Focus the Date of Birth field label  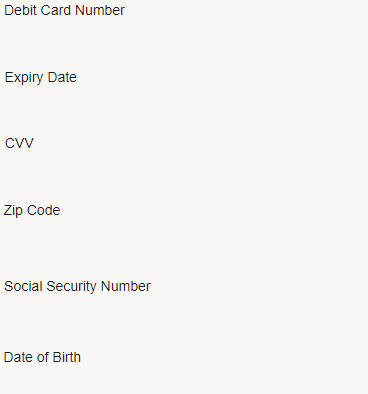(x=42, y=357)
